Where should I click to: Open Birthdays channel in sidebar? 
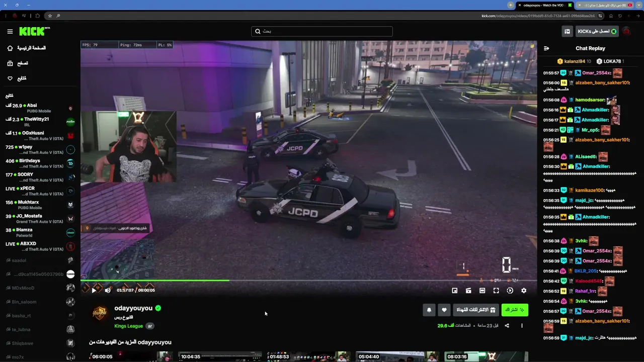coord(40,163)
